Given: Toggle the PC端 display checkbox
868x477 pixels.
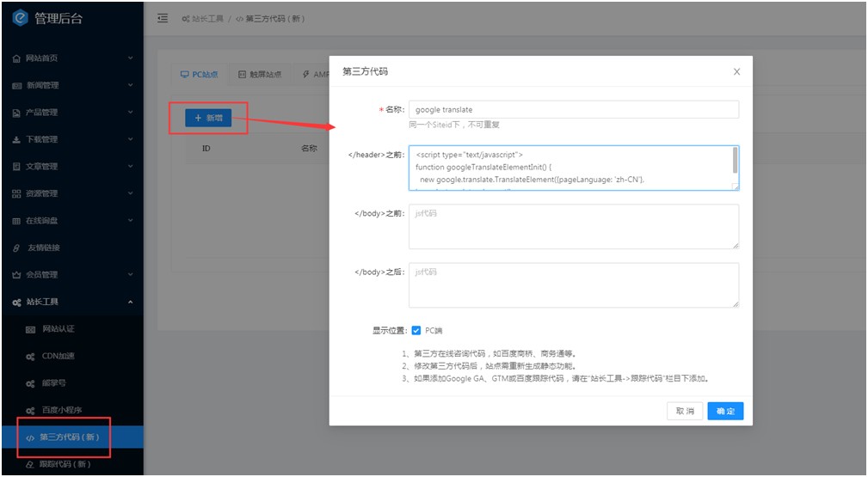Looking at the screenshot, I should coord(416,330).
